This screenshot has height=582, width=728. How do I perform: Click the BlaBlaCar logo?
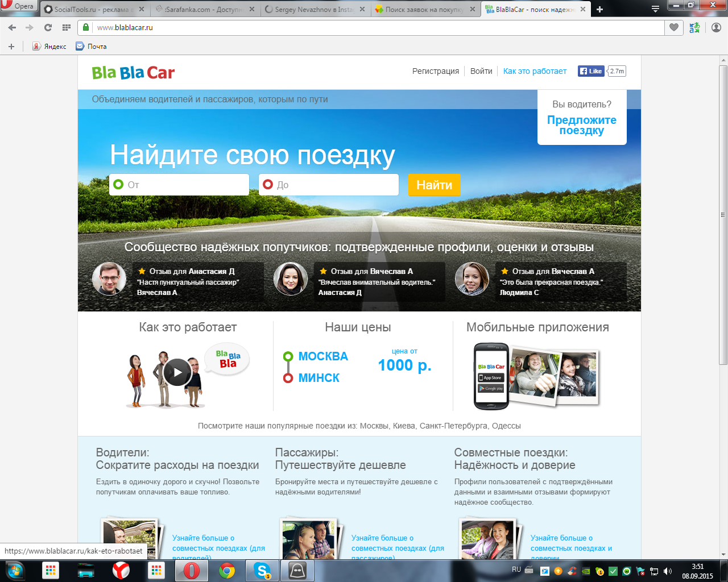click(133, 73)
